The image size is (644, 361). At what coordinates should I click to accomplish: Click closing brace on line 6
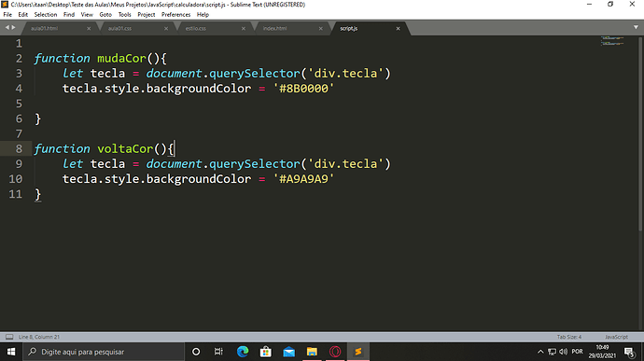click(37, 119)
